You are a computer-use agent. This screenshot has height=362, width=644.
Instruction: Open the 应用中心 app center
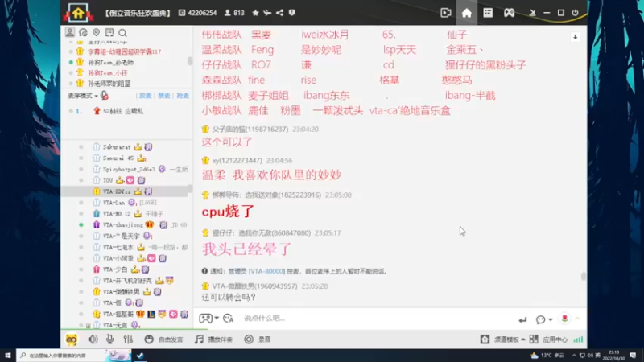pyautogui.click(x=548, y=339)
